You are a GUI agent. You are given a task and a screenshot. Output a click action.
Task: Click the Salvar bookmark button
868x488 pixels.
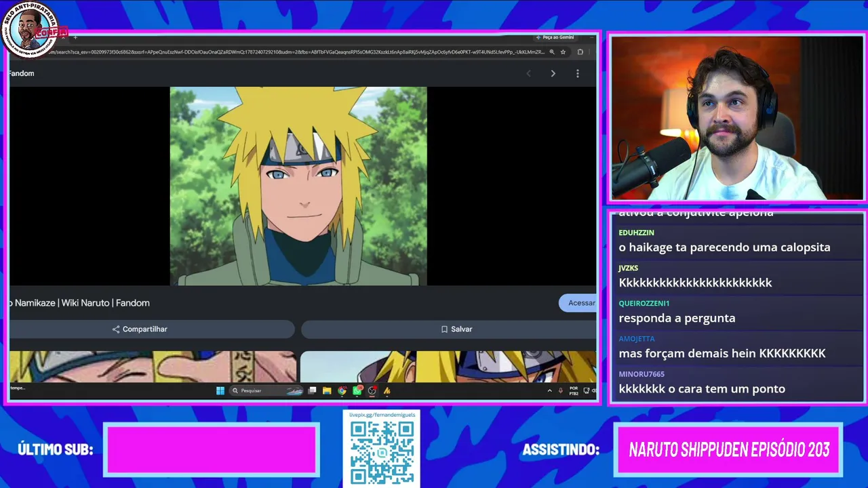(449, 329)
